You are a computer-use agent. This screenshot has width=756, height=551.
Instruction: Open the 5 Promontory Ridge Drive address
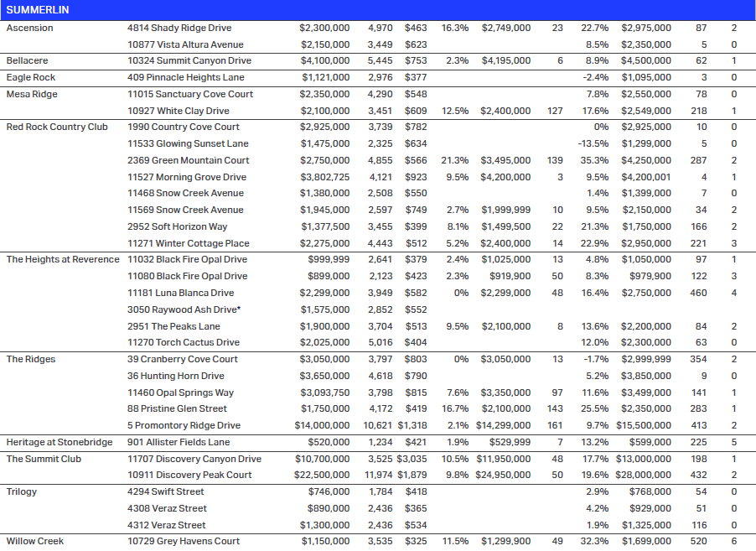click(184, 425)
